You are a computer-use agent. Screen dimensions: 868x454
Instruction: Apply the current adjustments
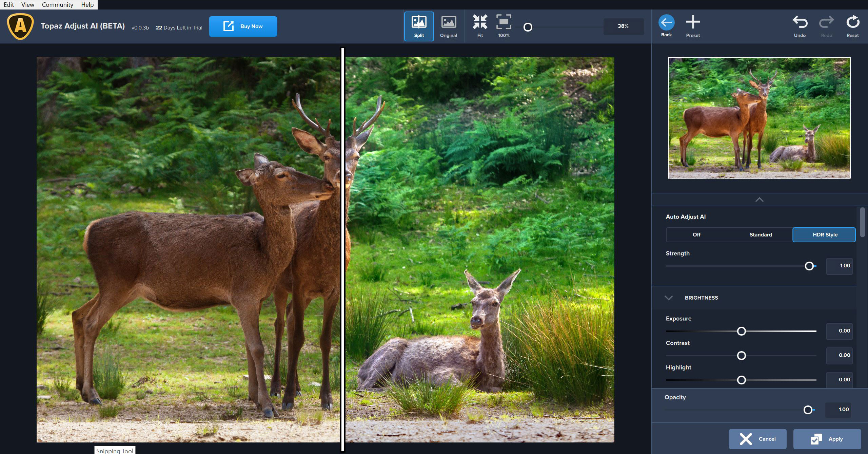[827, 439]
